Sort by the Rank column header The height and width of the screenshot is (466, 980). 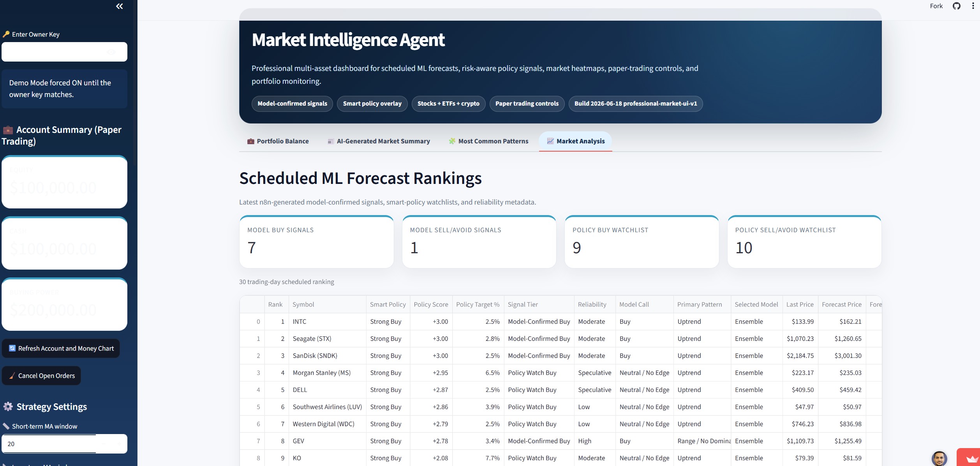(x=276, y=305)
